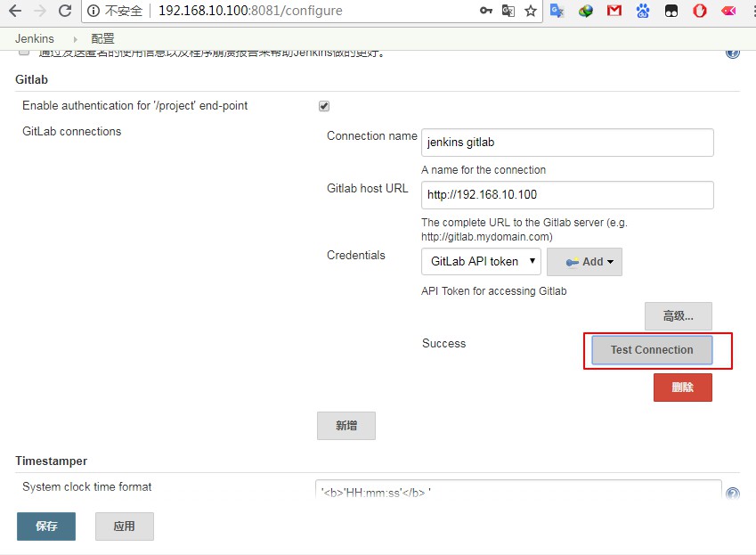
Task: Open the Google Translate extension
Action: click(557, 11)
